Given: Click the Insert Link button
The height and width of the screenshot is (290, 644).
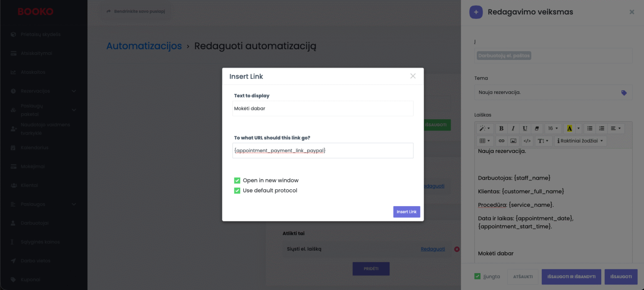Looking at the screenshot, I should click(406, 212).
